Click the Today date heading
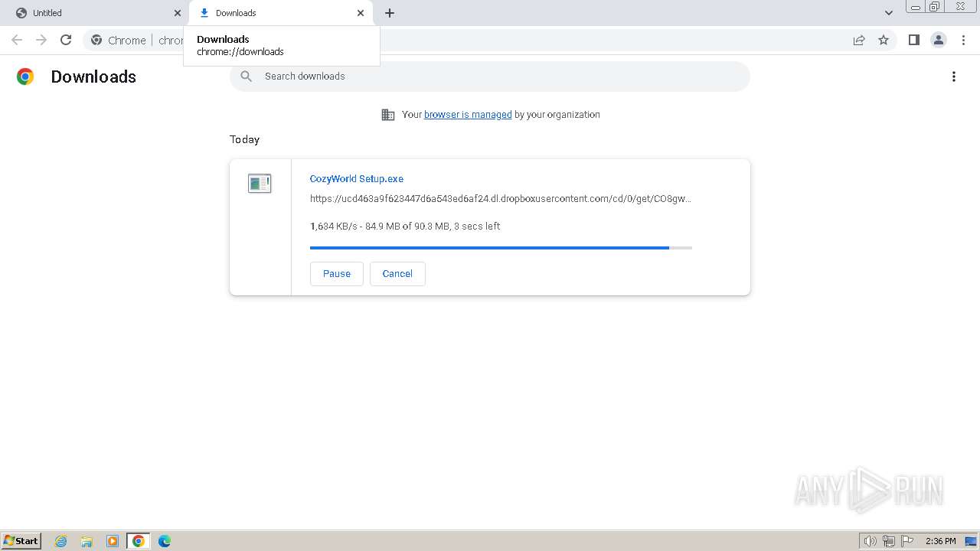The image size is (980, 551). pyautogui.click(x=245, y=139)
